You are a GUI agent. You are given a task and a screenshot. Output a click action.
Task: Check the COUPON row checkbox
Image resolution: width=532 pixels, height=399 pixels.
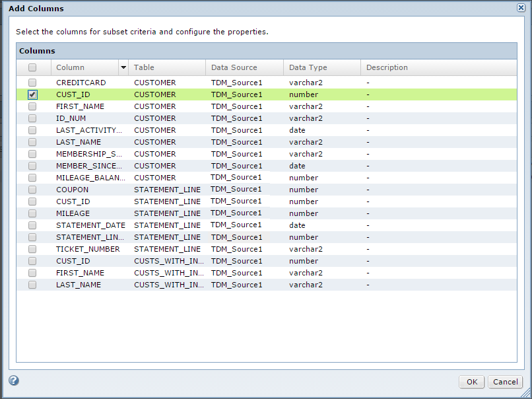32,190
